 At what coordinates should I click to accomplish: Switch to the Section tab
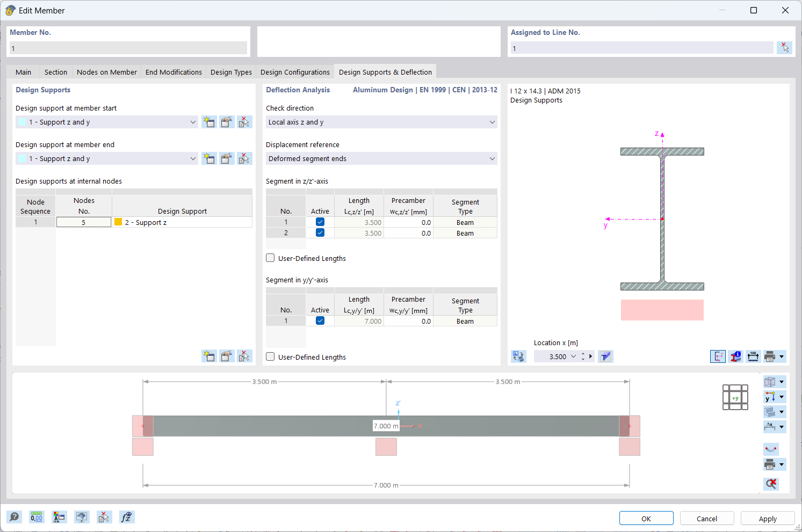click(x=55, y=71)
